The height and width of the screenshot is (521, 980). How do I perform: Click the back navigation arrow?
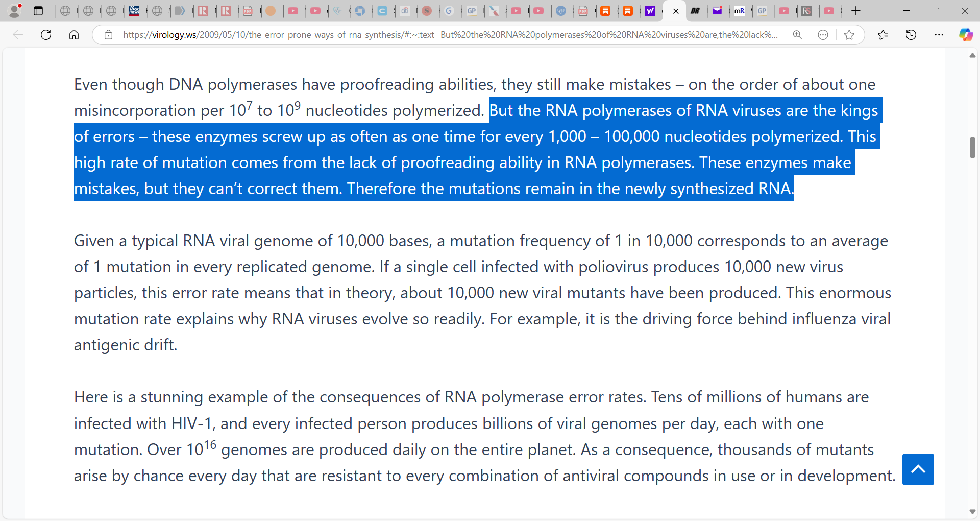18,35
